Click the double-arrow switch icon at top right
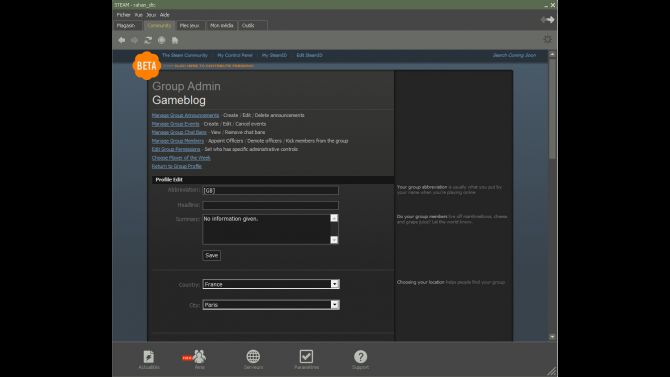Image resolution: width=670 pixels, height=377 pixels. tap(547, 20)
